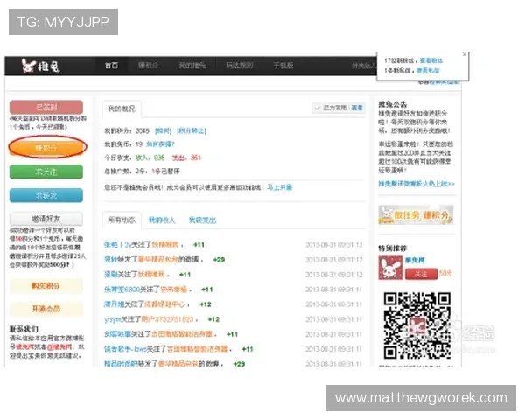The image size is (525, 420).
Task: Click the 推兔公告 heading
Action: coord(392,104)
